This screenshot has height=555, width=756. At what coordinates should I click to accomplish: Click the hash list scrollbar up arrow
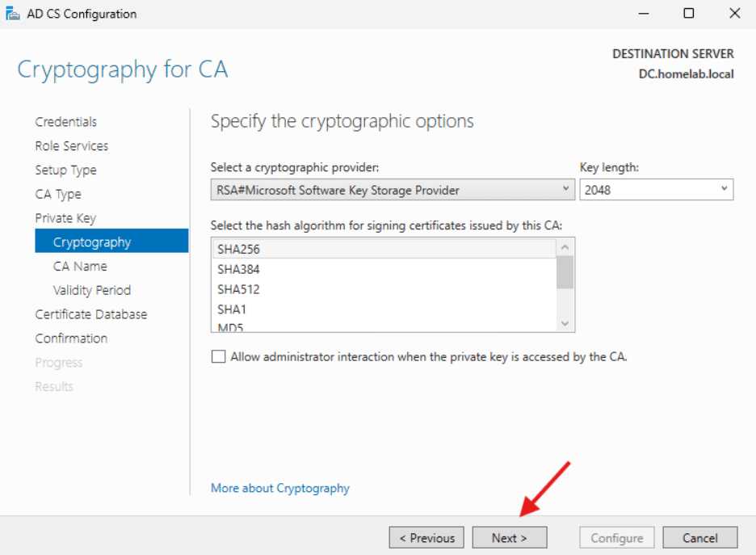tap(565, 247)
